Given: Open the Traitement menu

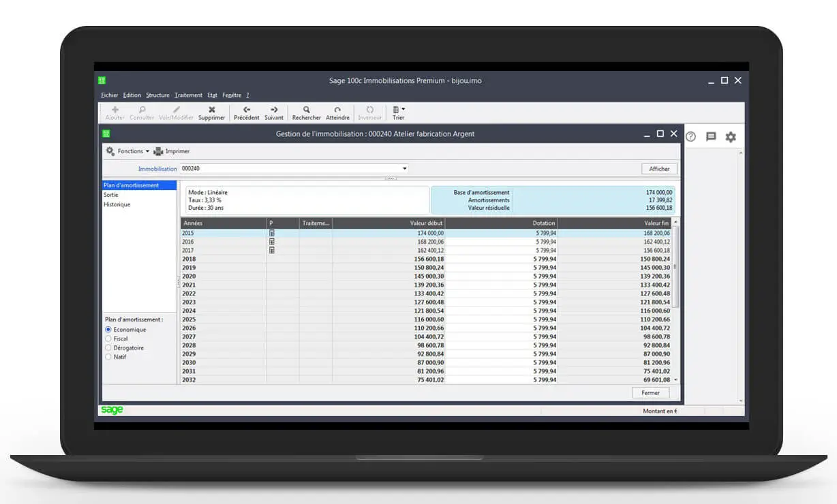Looking at the screenshot, I should pyautogui.click(x=188, y=95).
